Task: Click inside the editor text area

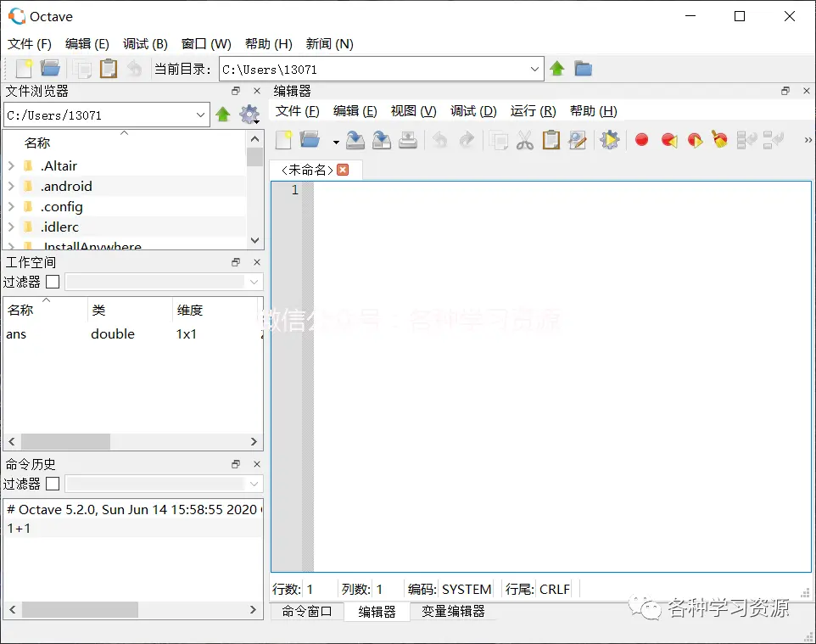Action: point(562,377)
